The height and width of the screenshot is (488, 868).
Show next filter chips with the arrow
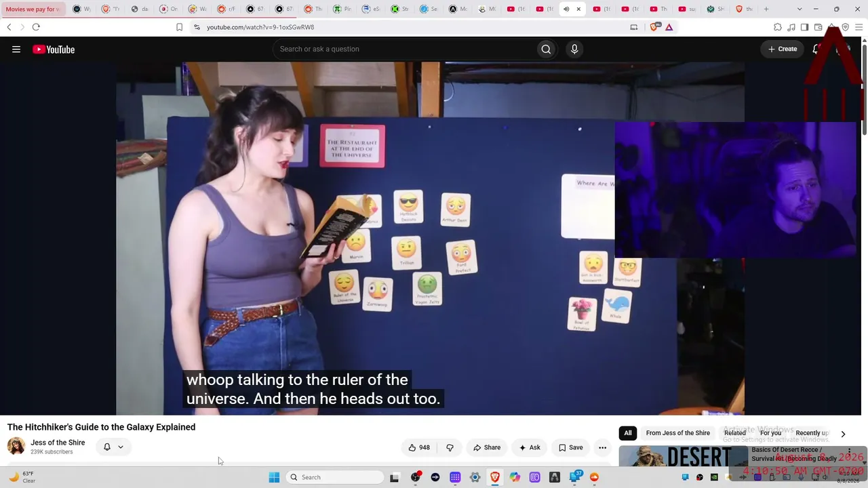pos(843,434)
